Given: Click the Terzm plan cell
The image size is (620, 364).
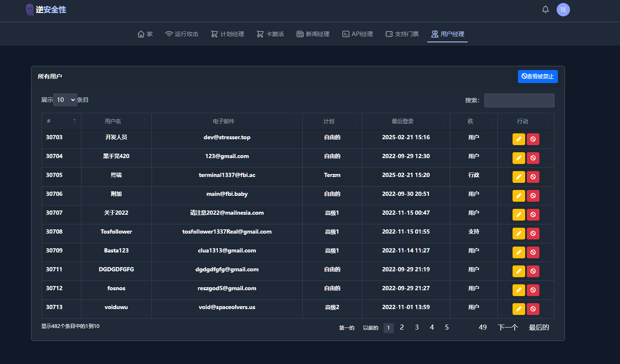Looking at the screenshot, I should (x=332, y=175).
